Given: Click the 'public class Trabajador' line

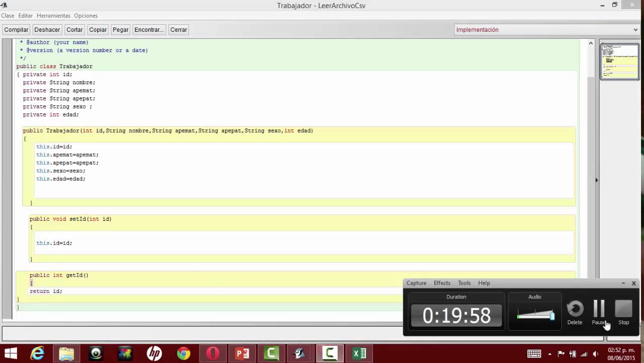Looking at the screenshot, I should point(54,66).
